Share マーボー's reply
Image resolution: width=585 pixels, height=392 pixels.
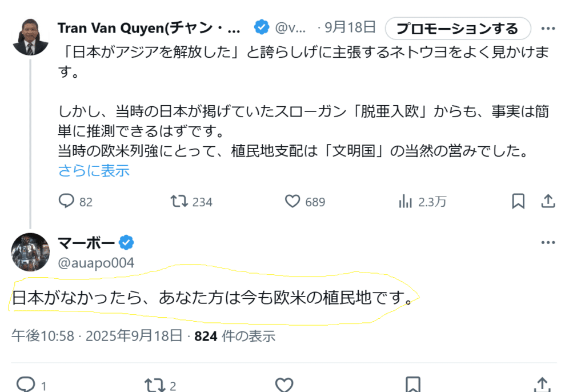(542, 383)
